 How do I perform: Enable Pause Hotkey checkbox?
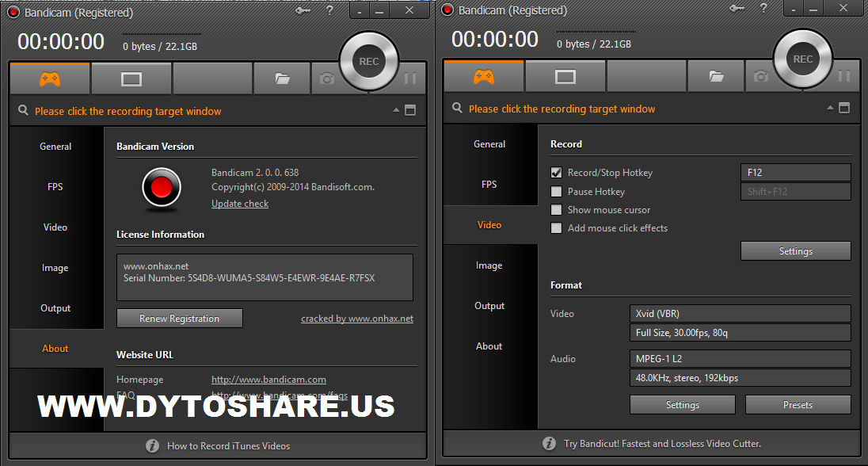pyautogui.click(x=556, y=191)
